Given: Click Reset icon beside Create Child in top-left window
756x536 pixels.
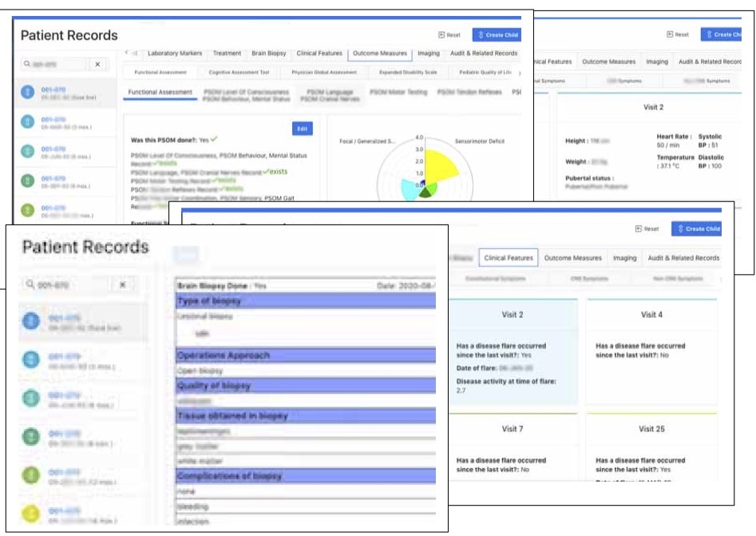Looking at the screenshot, I should (441, 35).
